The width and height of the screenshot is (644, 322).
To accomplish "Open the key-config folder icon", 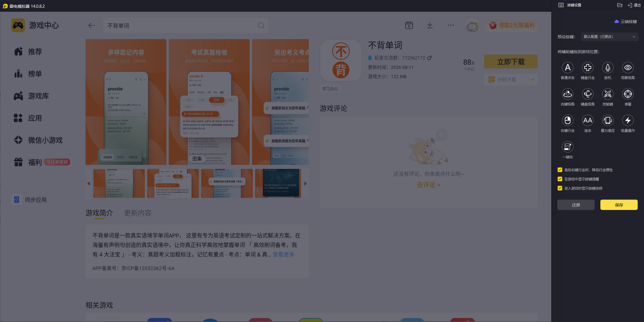I will 620,5.
